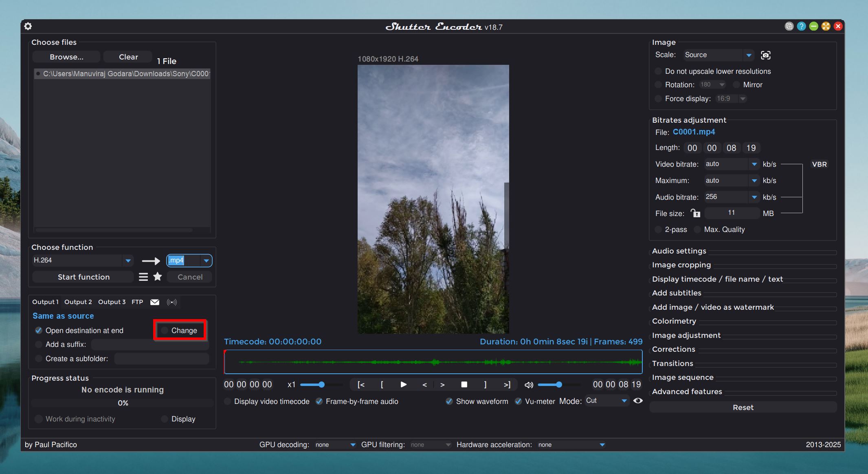Play the video preview

(403, 384)
